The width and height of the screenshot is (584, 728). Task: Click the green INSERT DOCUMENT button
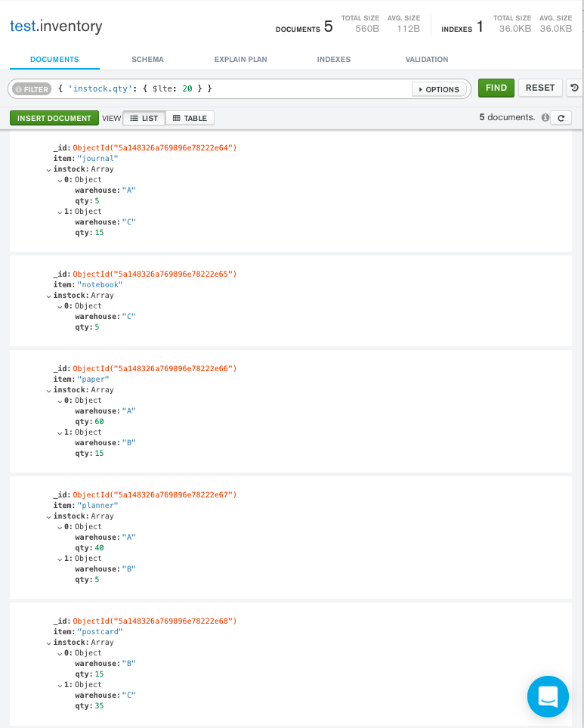pyautogui.click(x=54, y=118)
